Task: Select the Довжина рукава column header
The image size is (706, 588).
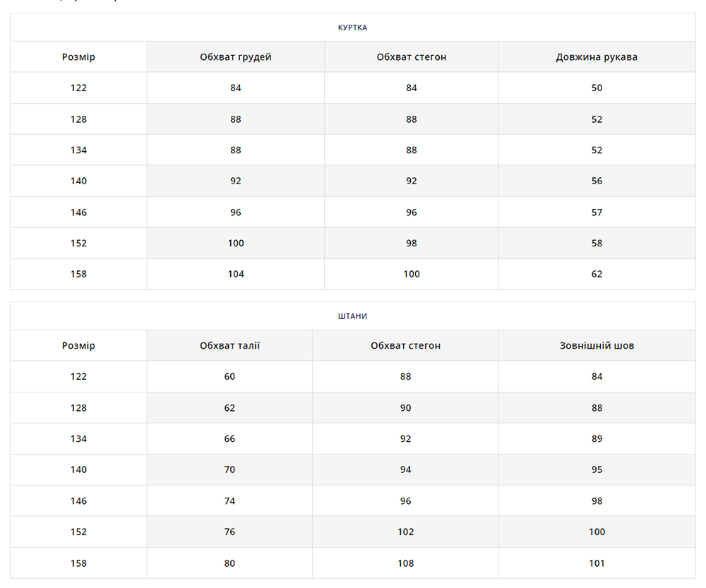Action: click(x=597, y=57)
